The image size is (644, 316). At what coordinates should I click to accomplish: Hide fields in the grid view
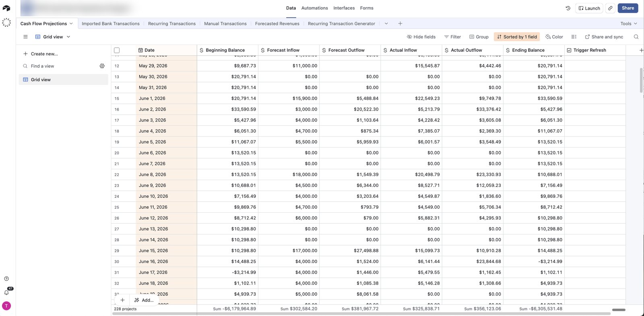[421, 37]
